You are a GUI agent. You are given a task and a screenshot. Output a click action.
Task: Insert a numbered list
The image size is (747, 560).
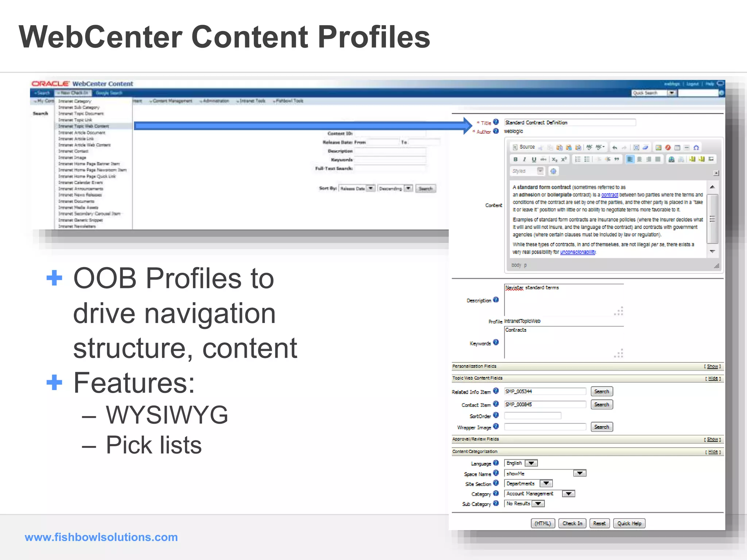[x=578, y=159]
